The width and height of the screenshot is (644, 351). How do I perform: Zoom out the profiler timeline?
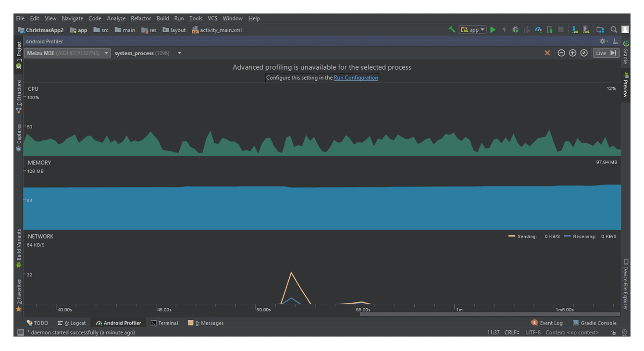(561, 53)
